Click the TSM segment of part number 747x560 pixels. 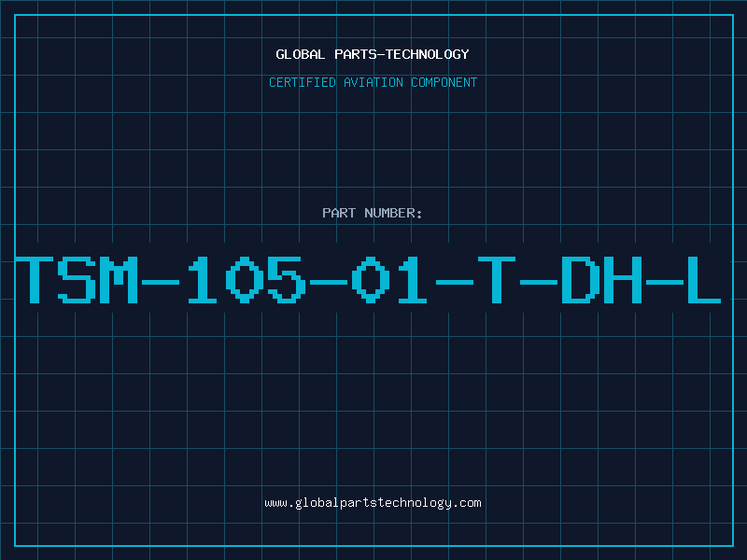[x=77, y=279]
